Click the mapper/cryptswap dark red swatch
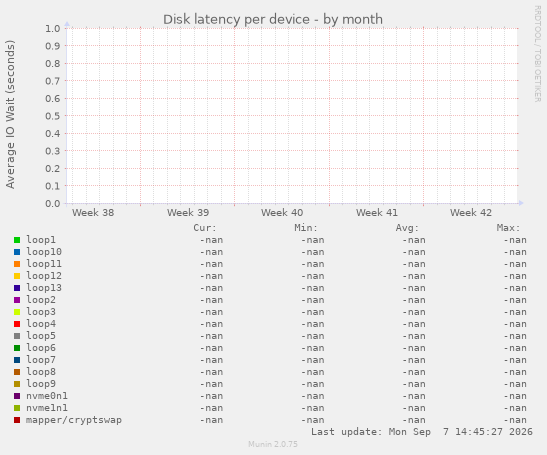547x455 pixels. coord(17,420)
